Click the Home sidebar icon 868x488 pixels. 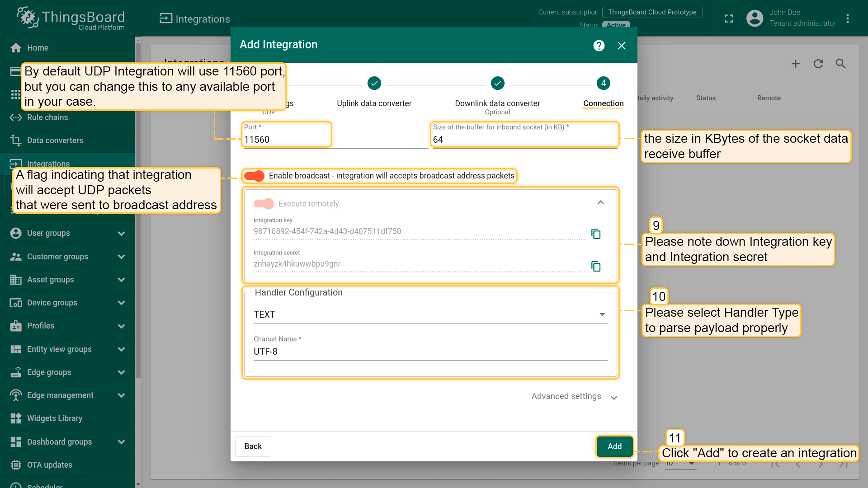(16, 48)
